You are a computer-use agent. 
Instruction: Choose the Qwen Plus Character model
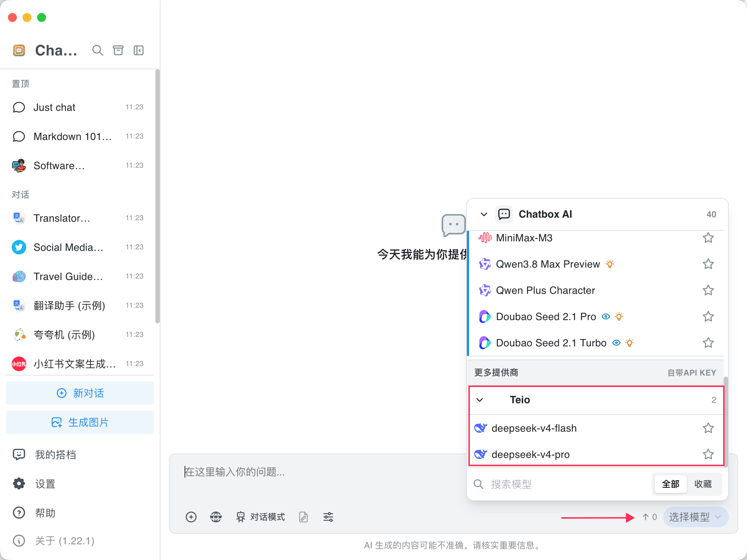tap(595, 290)
